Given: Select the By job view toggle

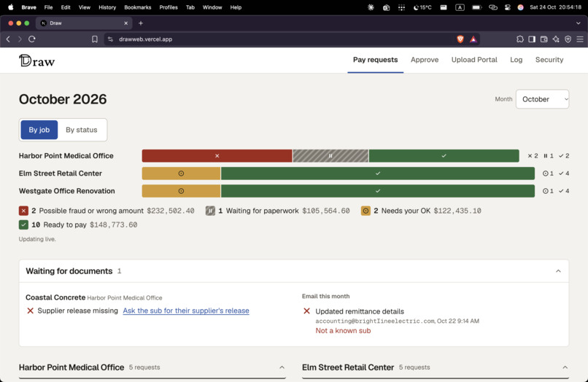Looking at the screenshot, I should pyautogui.click(x=39, y=130).
